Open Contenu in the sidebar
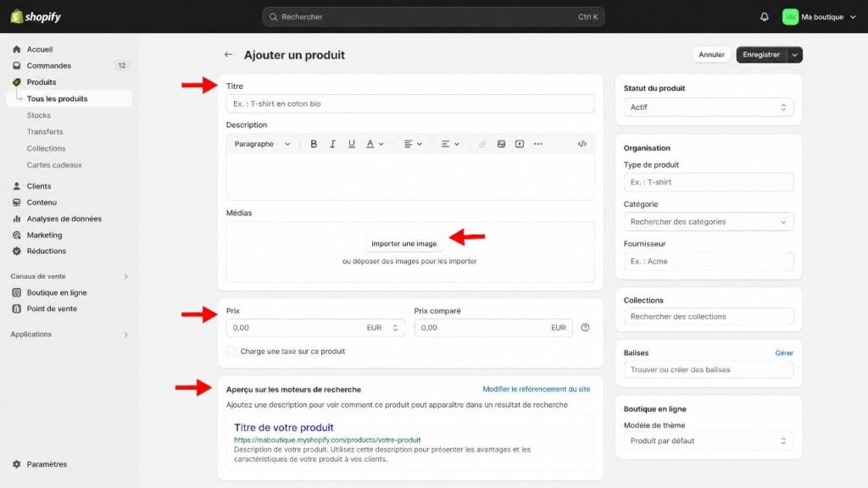 tap(42, 202)
